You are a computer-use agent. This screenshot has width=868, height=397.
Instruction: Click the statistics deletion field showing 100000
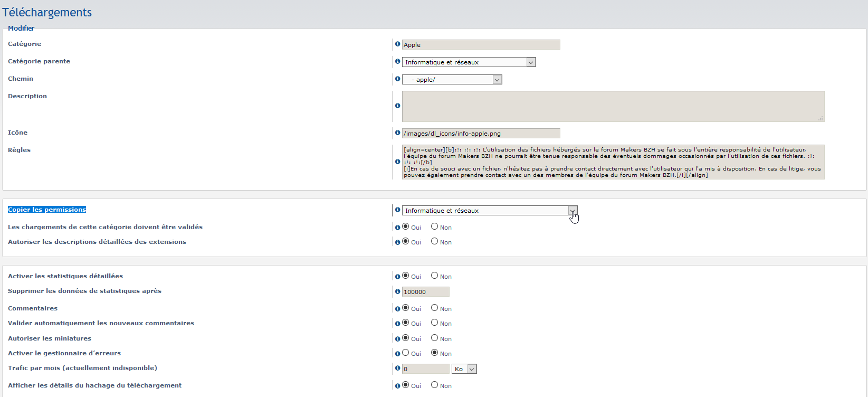coord(425,292)
